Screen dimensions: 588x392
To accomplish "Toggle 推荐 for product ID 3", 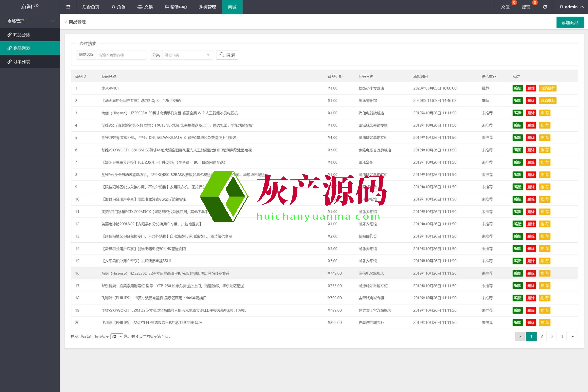I will (545, 113).
